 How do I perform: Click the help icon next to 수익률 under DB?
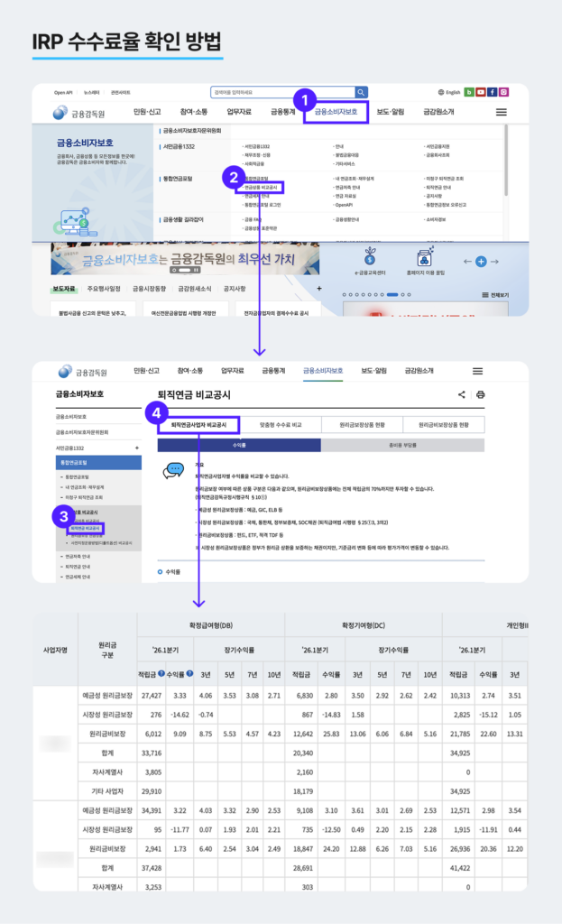tap(189, 673)
